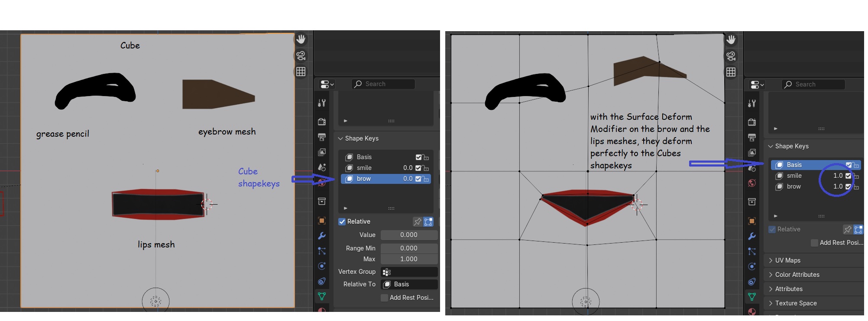Click perspective grid icon in right viewport

(731, 72)
